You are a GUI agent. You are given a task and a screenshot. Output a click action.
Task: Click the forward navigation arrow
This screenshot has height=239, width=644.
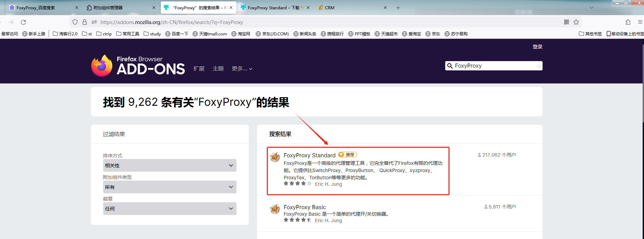click(11, 22)
